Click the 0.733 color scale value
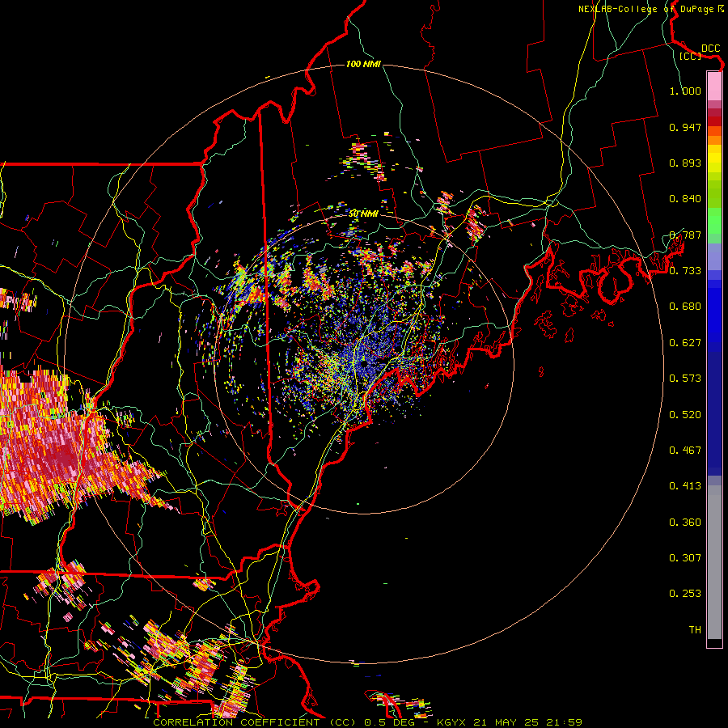 pos(685,271)
